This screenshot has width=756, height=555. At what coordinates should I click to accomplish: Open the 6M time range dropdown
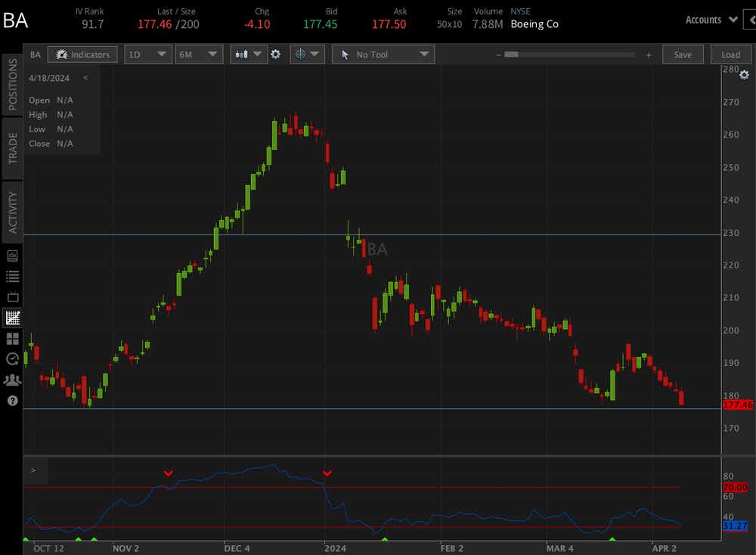point(199,54)
